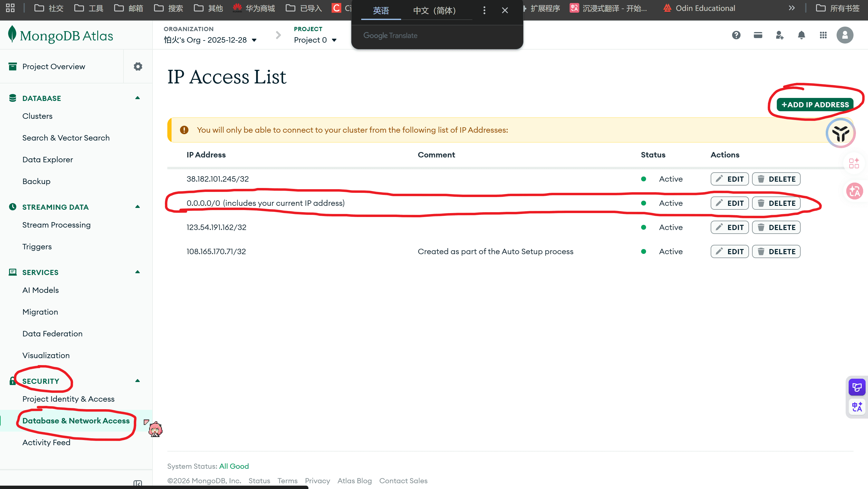Delete the 108.165.170.71/32 entry
This screenshot has width=868, height=489.
click(x=776, y=251)
